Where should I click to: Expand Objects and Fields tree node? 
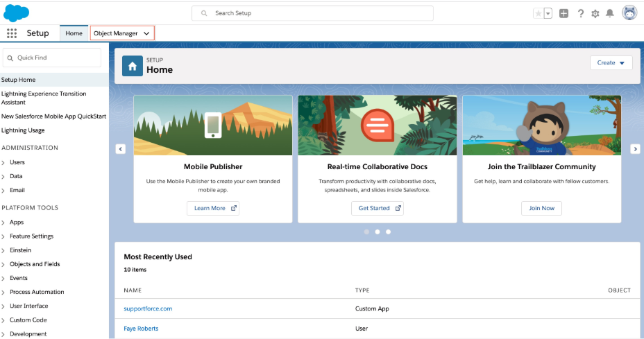[3, 264]
